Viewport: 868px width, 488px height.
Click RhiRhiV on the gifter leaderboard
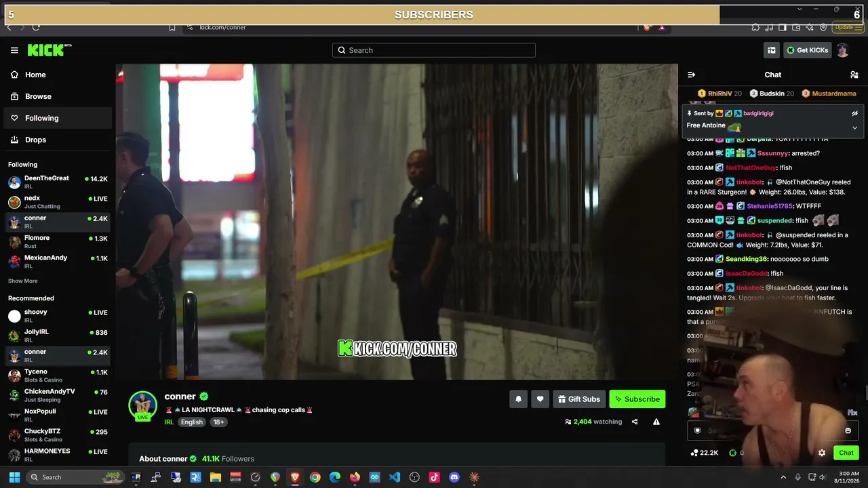719,94
